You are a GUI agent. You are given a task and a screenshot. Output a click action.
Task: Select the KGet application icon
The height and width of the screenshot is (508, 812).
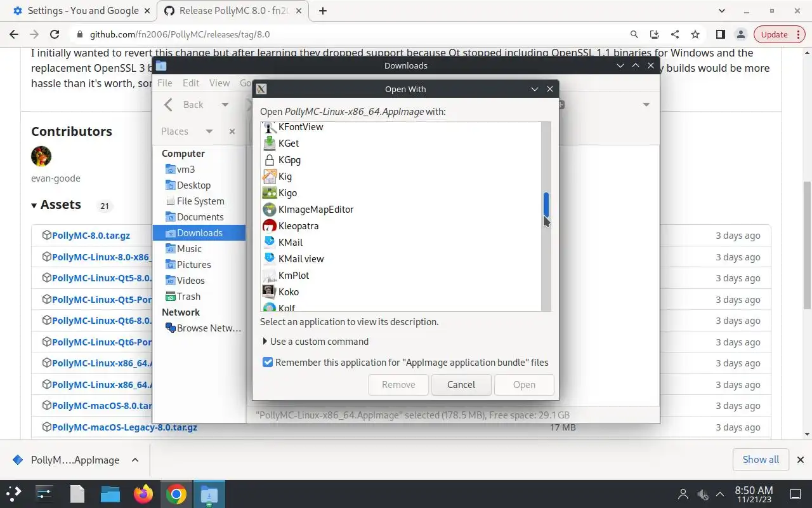269,144
